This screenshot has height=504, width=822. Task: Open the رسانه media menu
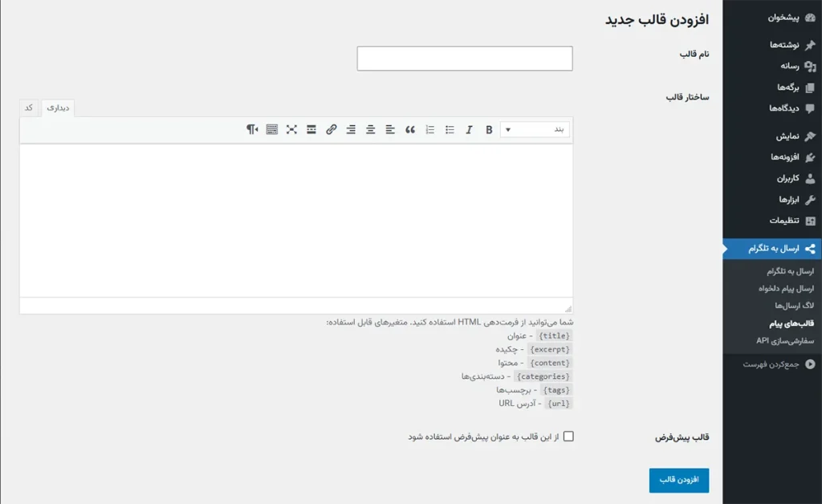(x=772, y=66)
